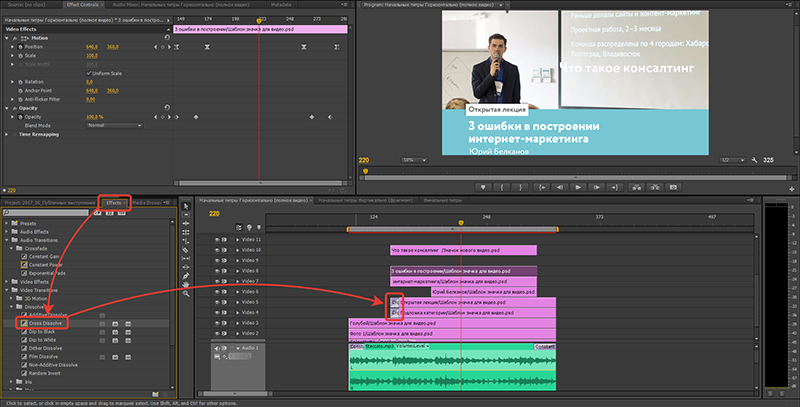The width and height of the screenshot is (800, 407).
Task: Hide Video 11 track using its eye icon
Action: coord(217,240)
